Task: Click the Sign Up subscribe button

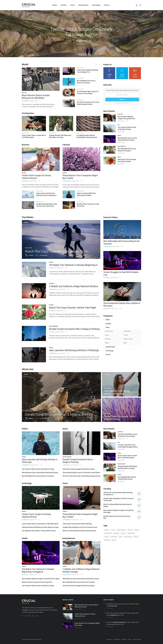Action: click(122, 100)
